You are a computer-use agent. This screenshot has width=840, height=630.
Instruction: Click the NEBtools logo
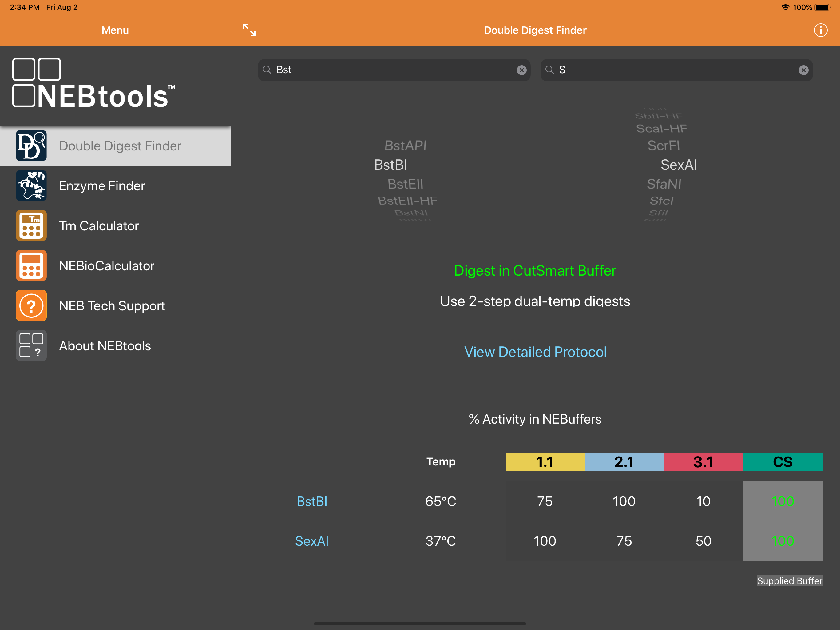pos(94,83)
